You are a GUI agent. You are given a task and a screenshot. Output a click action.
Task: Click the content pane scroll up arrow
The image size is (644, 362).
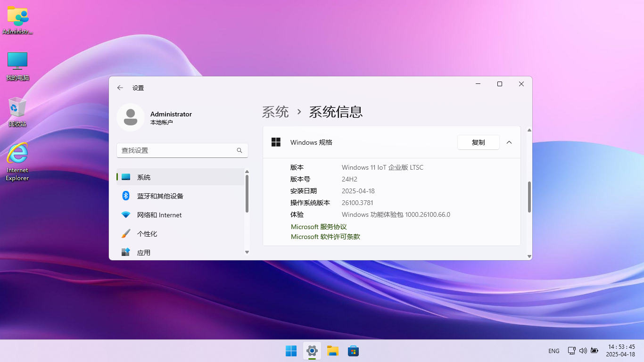529,130
